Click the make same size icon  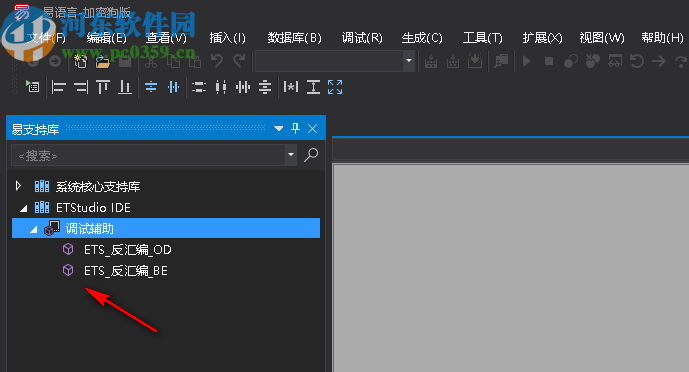[x=335, y=87]
